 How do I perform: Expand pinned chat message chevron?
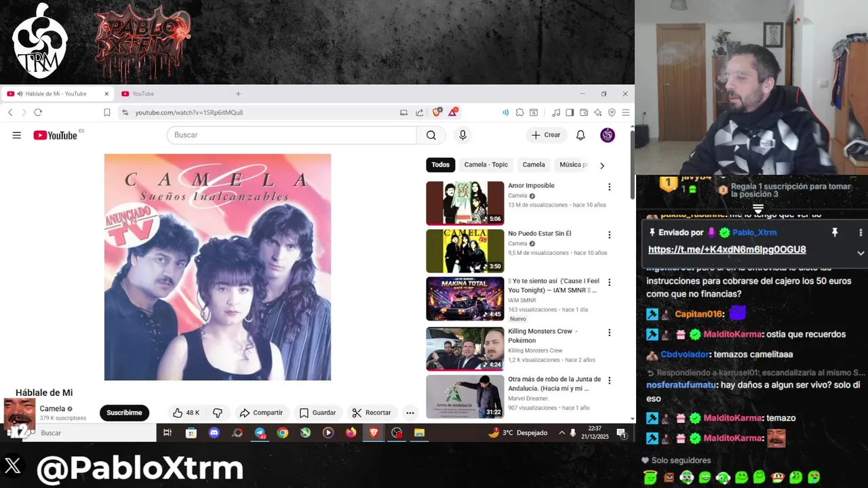pos(861,253)
